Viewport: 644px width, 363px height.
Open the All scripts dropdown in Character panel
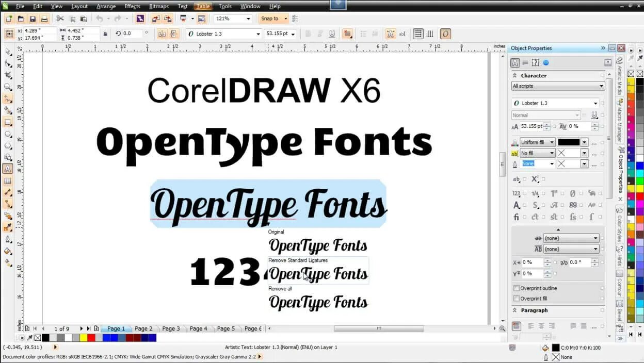602,86
